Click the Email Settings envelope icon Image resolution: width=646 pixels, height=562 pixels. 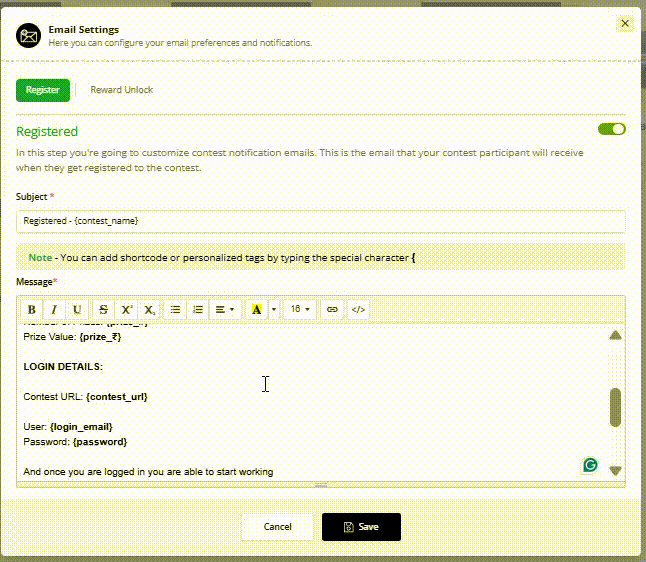point(28,36)
